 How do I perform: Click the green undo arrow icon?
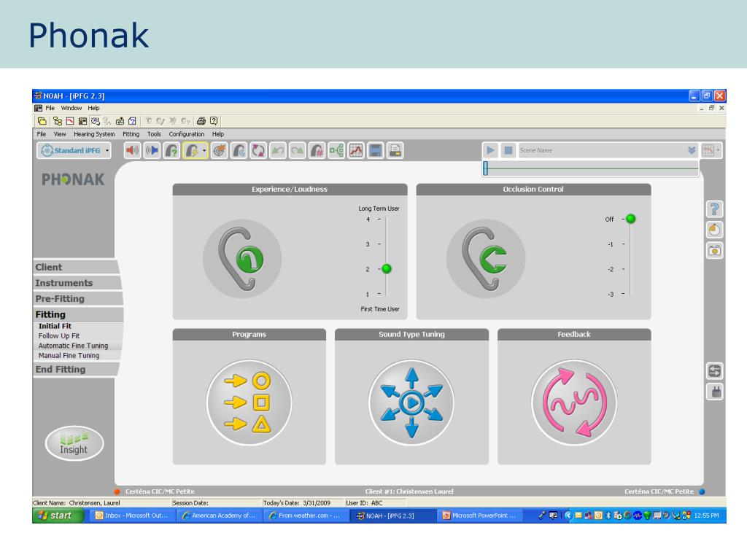coord(278,150)
